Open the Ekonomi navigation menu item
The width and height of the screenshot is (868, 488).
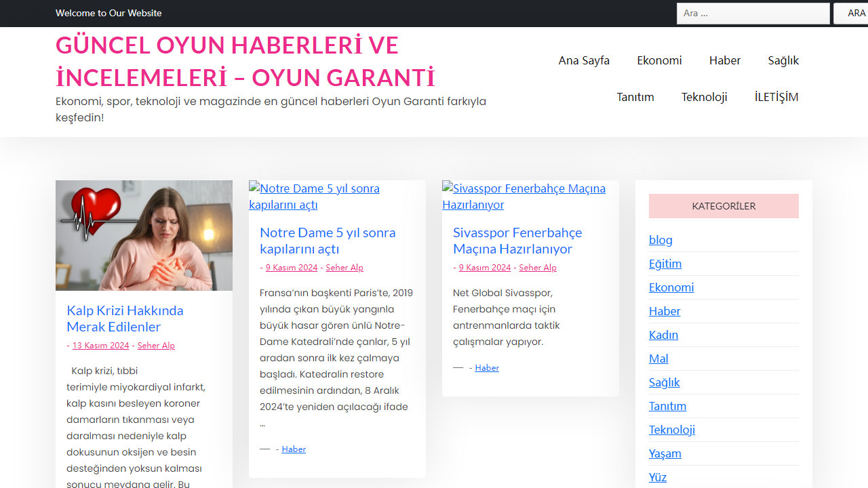659,60
